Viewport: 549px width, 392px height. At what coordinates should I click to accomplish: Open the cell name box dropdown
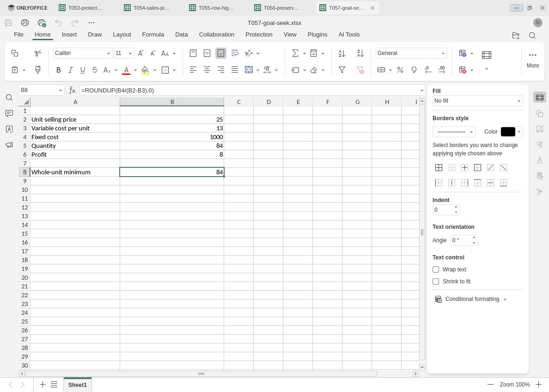pyautogui.click(x=60, y=91)
